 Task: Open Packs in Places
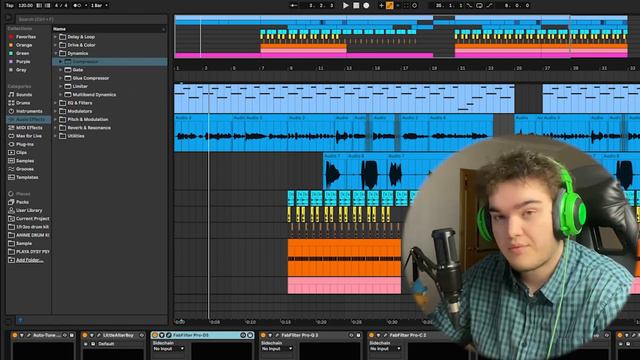point(22,202)
